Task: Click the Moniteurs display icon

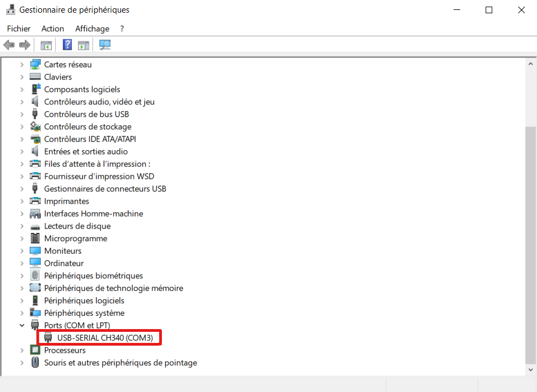Action: click(35, 251)
